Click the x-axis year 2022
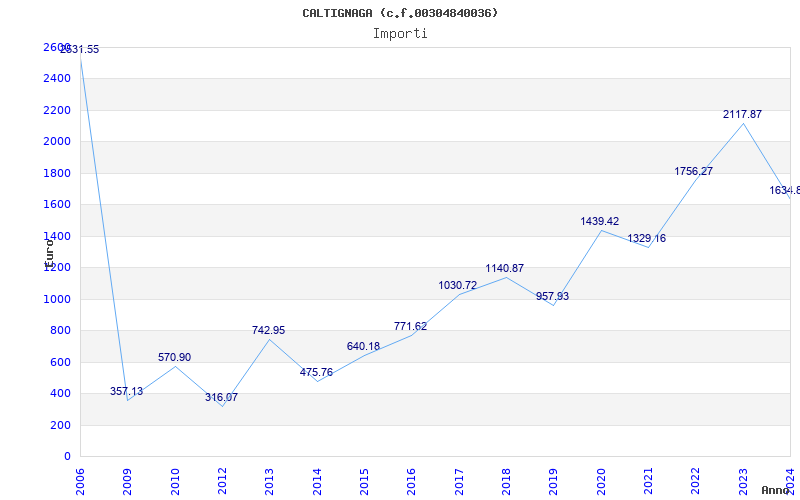Screen dimensions: 800x500 (x=695, y=482)
